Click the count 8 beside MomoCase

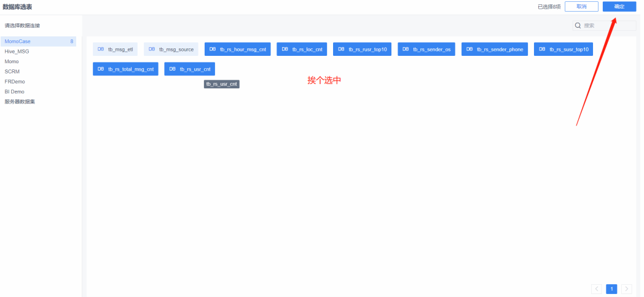click(71, 42)
